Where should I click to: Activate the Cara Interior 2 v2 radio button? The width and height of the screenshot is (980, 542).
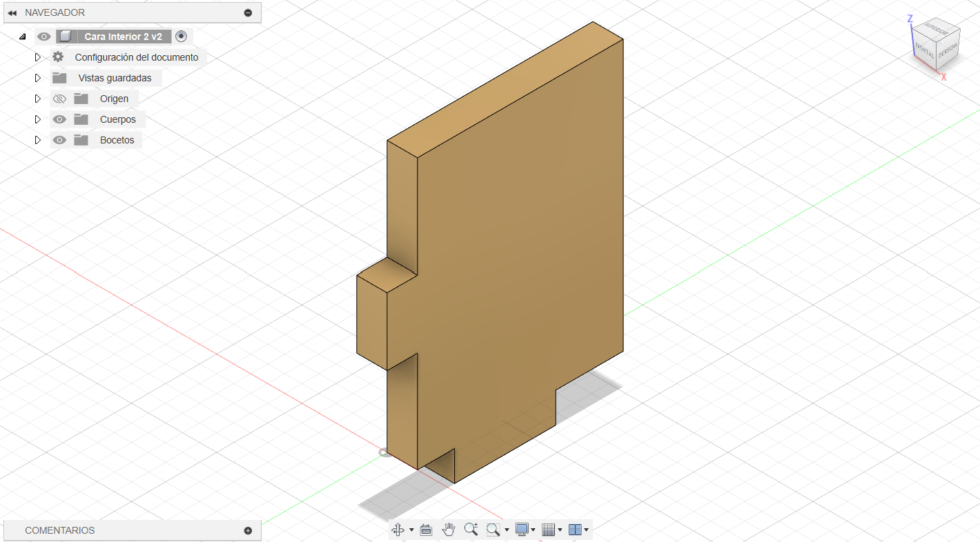pos(182,37)
